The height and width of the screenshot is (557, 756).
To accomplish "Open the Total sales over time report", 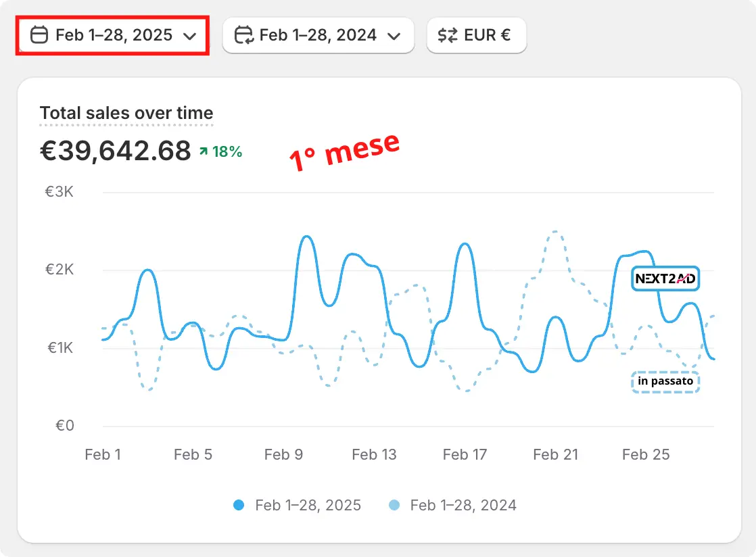I will tap(126, 113).
